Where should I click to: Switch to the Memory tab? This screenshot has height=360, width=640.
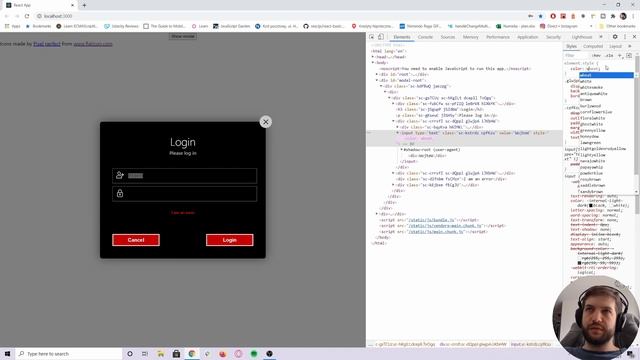pyautogui.click(x=470, y=37)
